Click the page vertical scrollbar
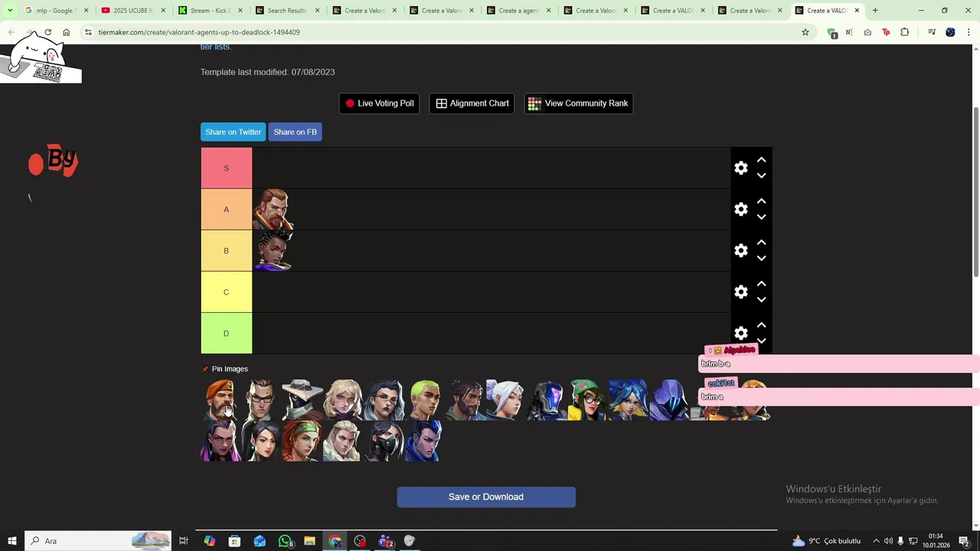 (975, 191)
